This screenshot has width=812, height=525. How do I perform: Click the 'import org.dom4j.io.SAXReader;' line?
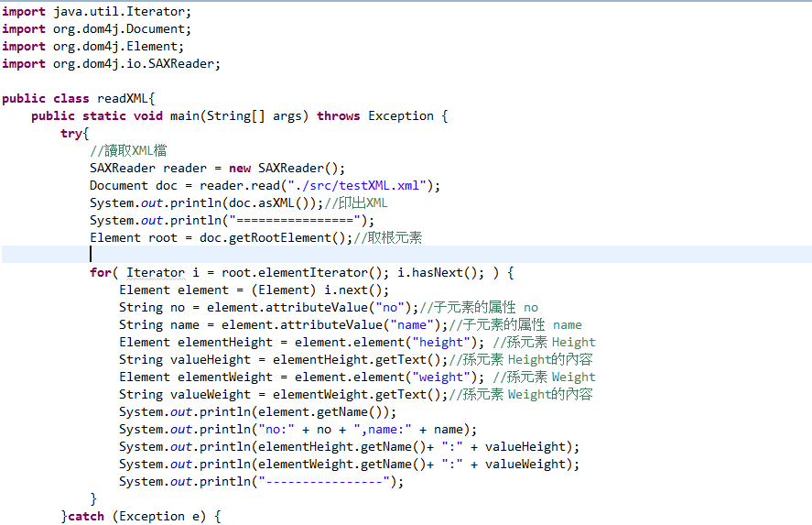pos(111,64)
